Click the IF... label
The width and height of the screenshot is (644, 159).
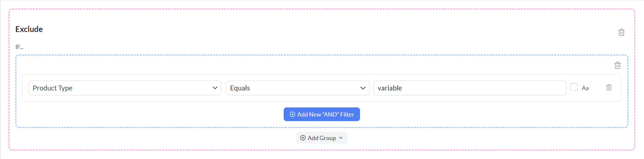coord(20,47)
